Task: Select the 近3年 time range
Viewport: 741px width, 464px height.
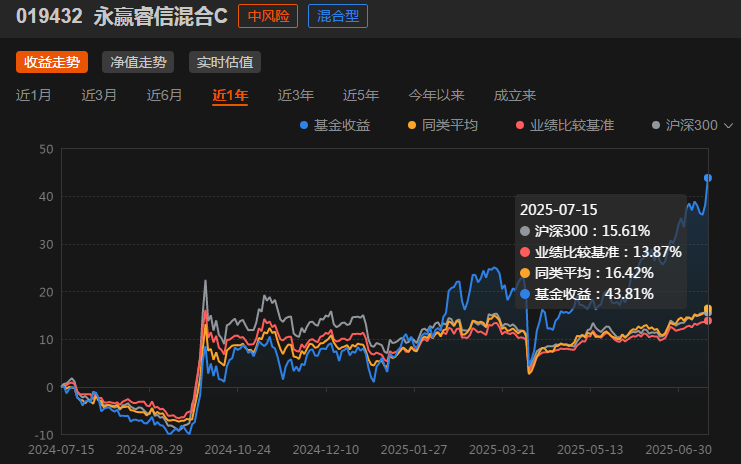Action: 295,95
